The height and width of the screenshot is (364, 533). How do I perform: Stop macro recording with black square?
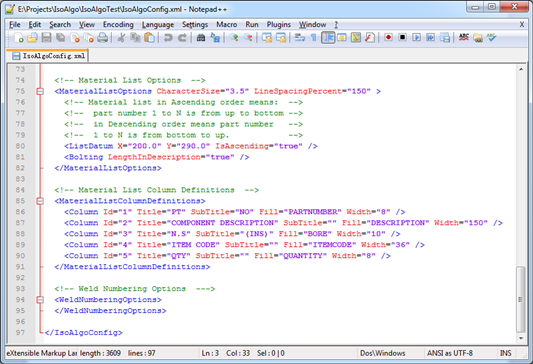click(x=402, y=37)
